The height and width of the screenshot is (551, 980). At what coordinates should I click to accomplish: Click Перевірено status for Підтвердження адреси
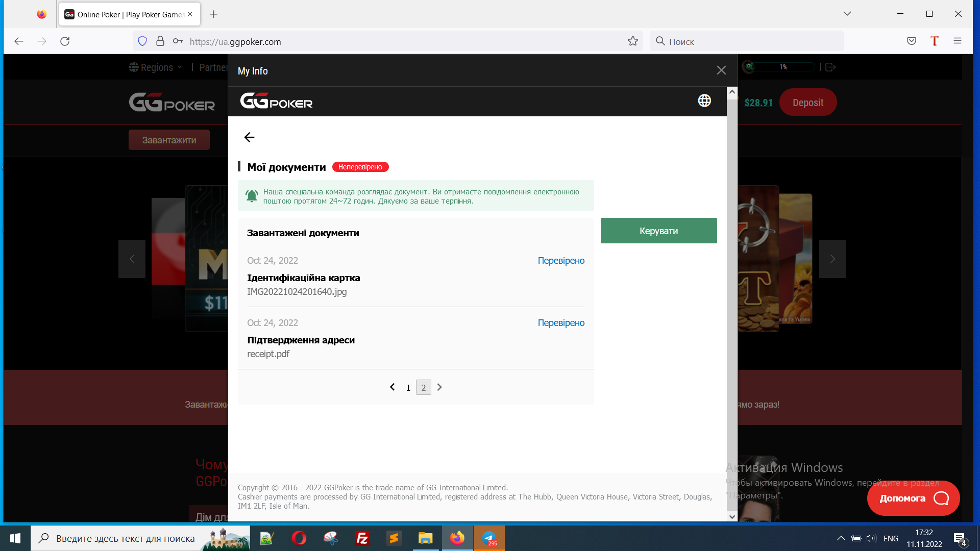pyautogui.click(x=561, y=323)
